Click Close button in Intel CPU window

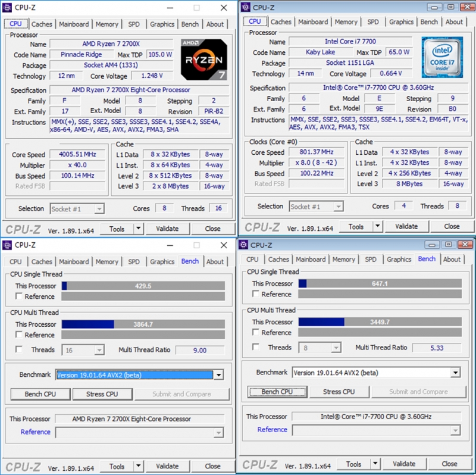452,226
